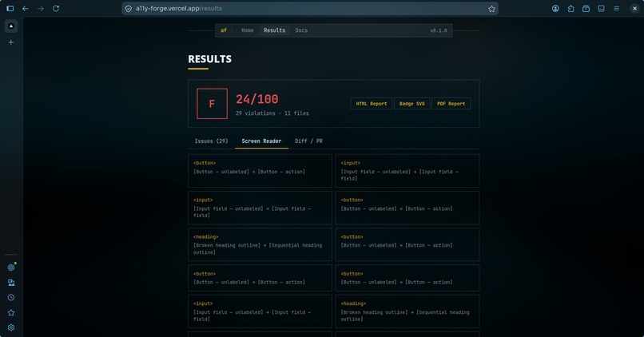Open the account profile icon in toolbar
Image resolution: width=644 pixels, height=337 pixels.
(555, 9)
